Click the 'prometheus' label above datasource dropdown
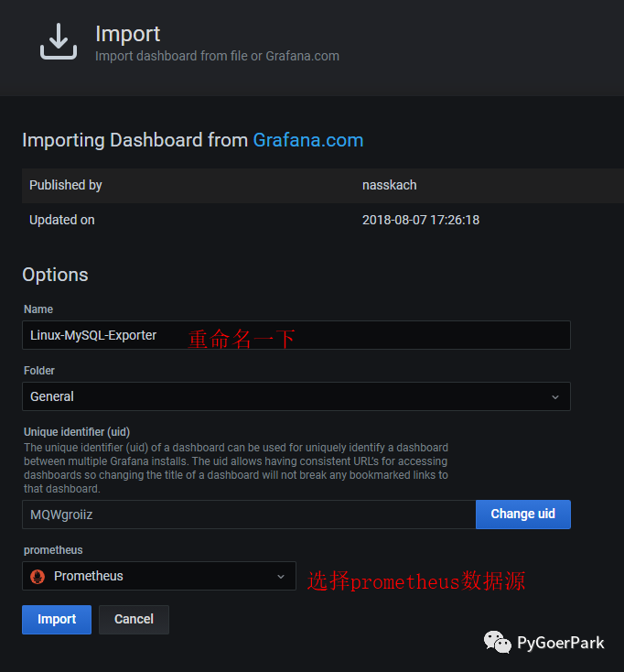 point(53,550)
